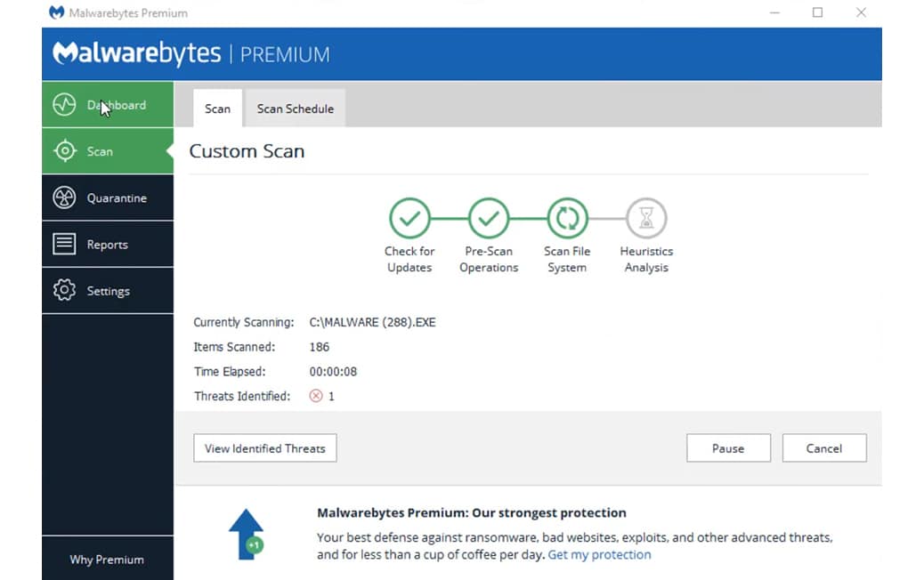Open the Reports section
Image resolution: width=924 pixels, height=580 pixels.
tap(108, 245)
